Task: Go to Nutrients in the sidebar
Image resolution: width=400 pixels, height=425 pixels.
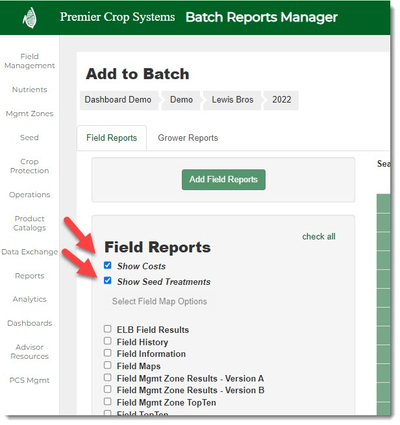Action: [29, 90]
